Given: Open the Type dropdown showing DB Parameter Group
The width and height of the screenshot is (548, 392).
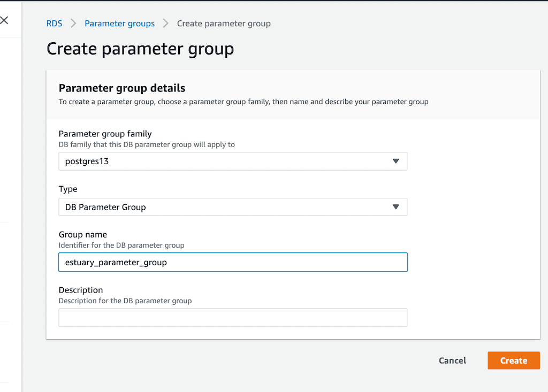Looking at the screenshot, I should click(x=233, y=207).
